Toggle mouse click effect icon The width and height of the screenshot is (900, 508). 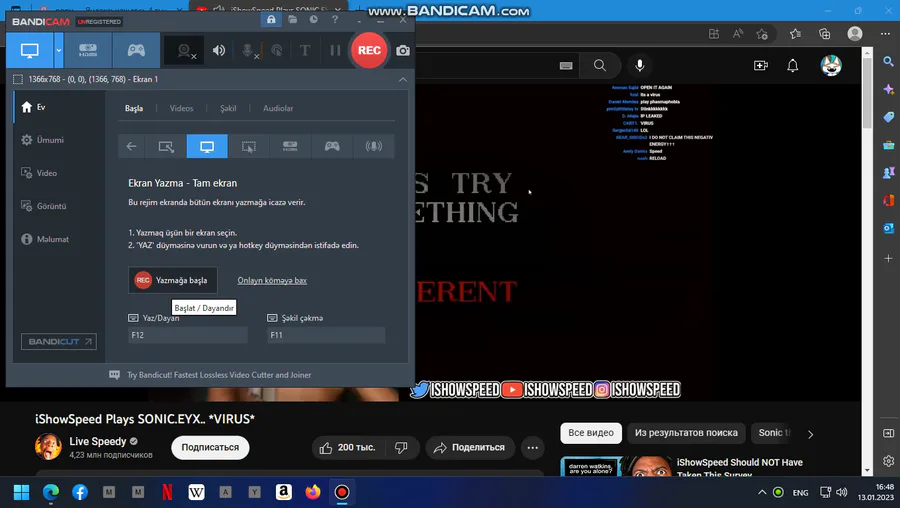pyautogui.click(x=277, y=51)
